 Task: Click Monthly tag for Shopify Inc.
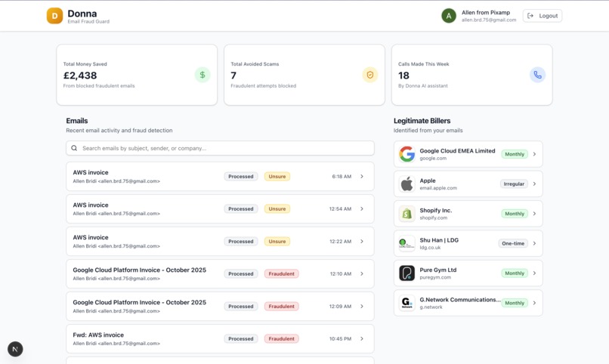[515, 214]
